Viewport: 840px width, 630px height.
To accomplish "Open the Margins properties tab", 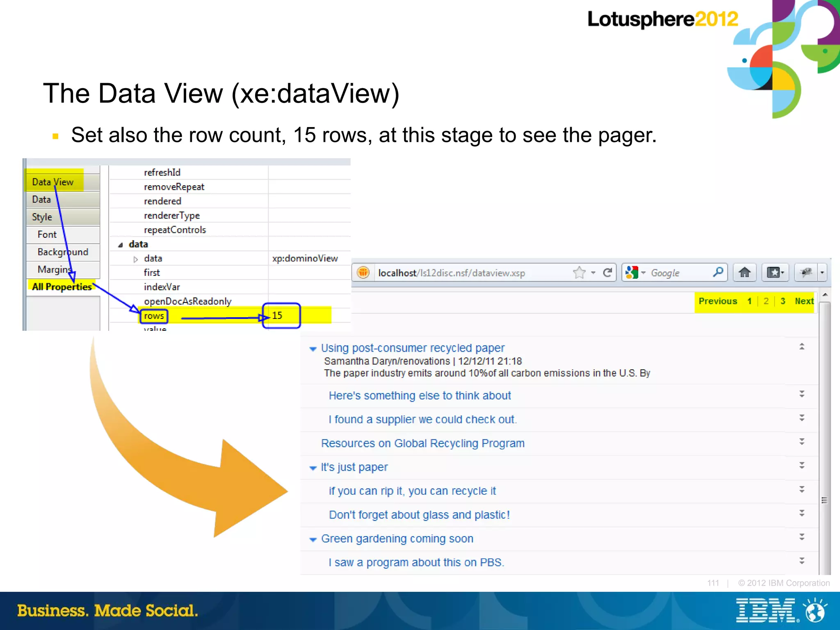I will pos(63,270).
